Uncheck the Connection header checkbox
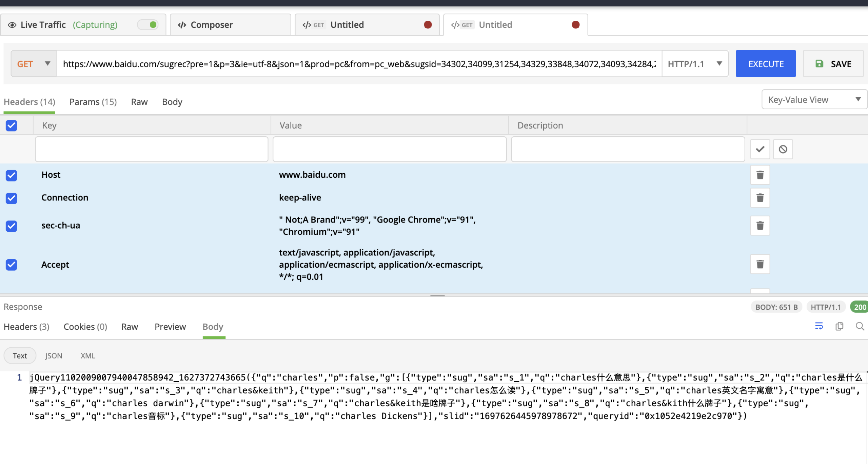Viewport: 868px width, 464px height. point(11,198)
